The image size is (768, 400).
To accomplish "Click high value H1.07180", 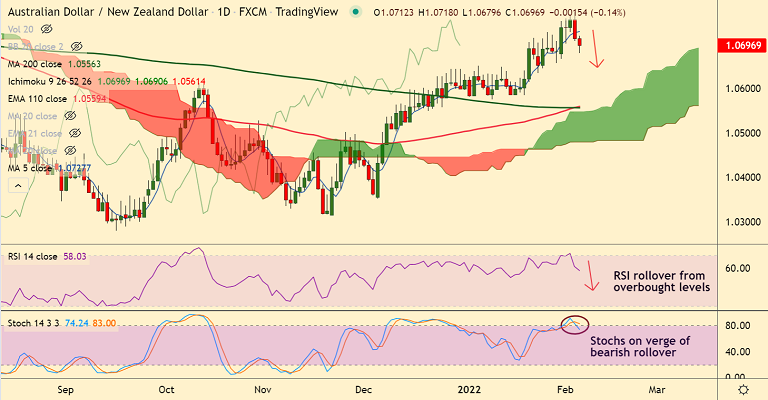I will click(x=439, y=13).
